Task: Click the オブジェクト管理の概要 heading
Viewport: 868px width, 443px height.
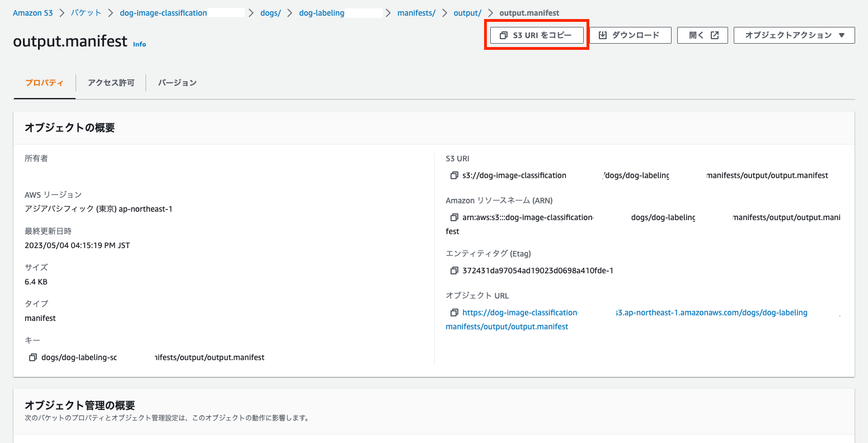Action: click(80, 405)
